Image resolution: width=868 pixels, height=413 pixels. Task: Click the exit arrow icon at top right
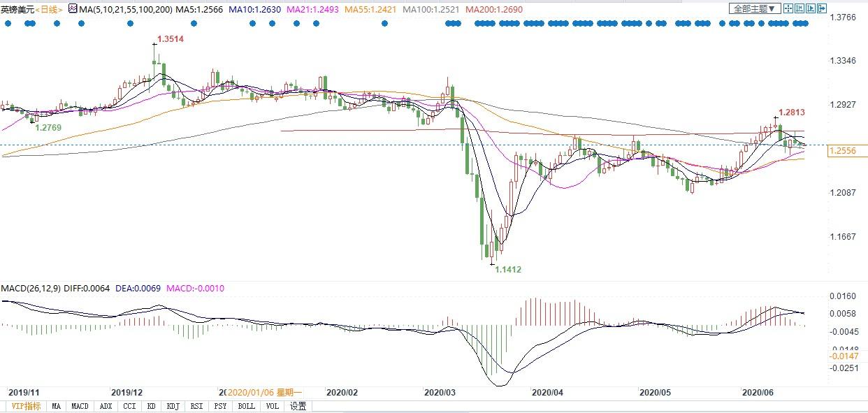tap(822, 9)
